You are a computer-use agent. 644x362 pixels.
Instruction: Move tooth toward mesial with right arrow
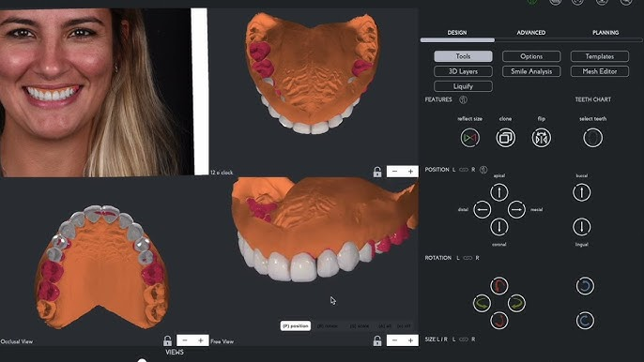click(x=516, y=210)
